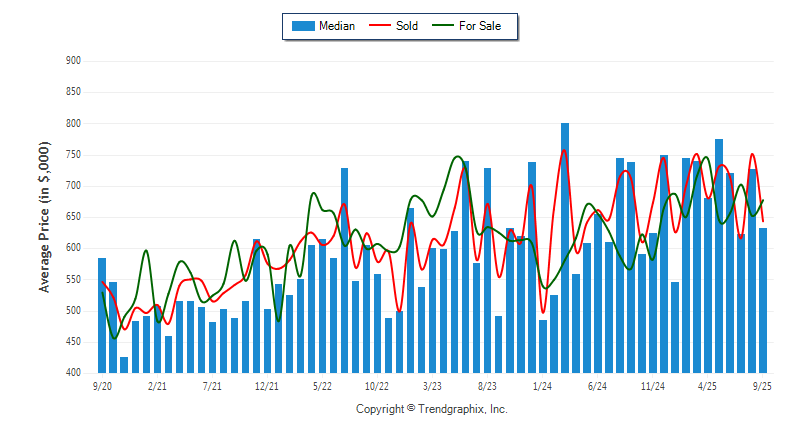
Task: Click the last blue bar above 9/25
Action: pyautogui.click(x=763, y=300)
